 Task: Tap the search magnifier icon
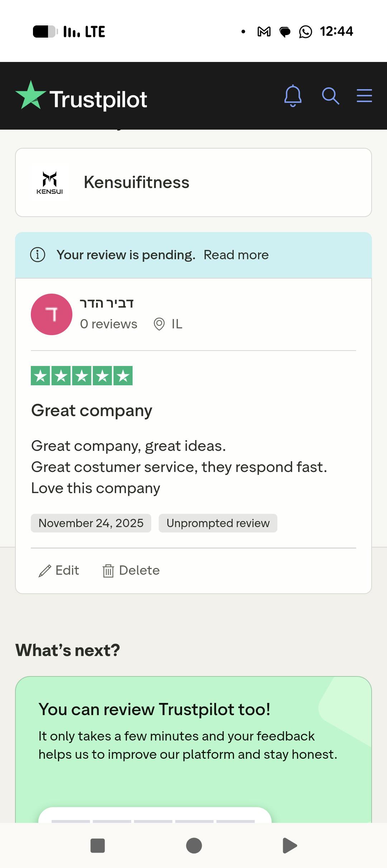click(x=330, y=96)
